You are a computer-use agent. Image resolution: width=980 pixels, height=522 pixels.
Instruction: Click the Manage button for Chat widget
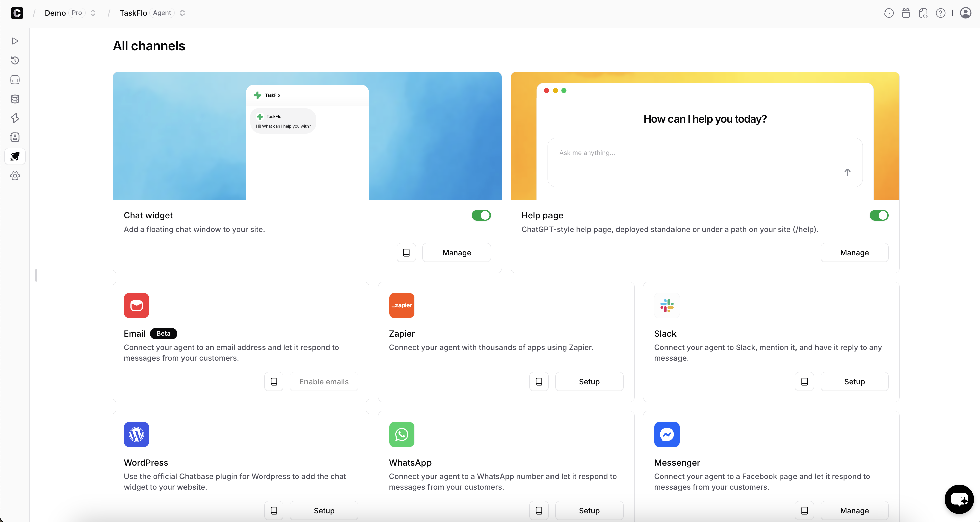(x=456, y=253)
